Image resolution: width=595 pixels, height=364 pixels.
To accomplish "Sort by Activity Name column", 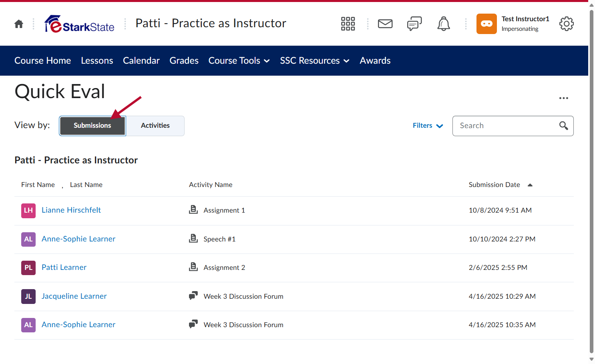I will click(211, 185).
